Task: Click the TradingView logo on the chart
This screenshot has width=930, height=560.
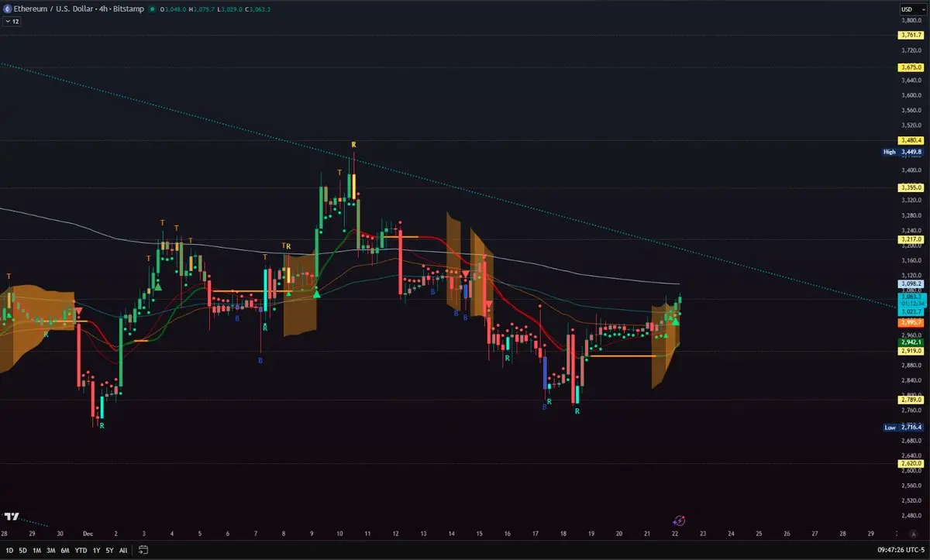Action: (x=12, y=517)
